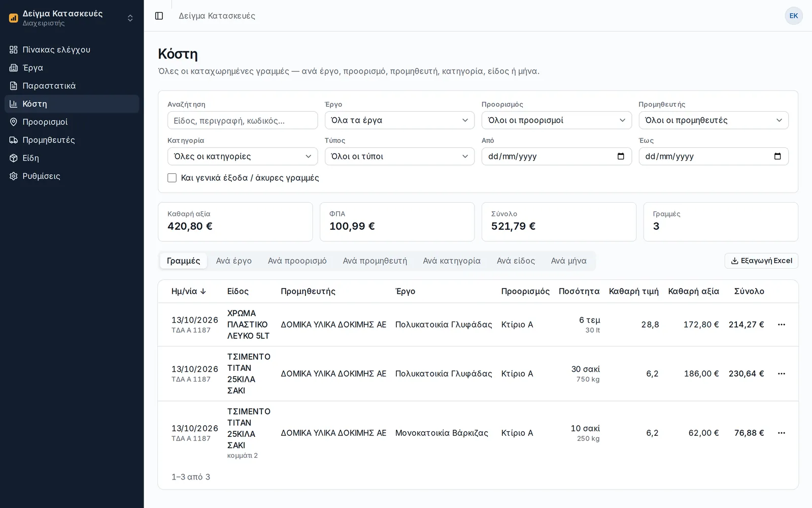Switch to the Ανά προμηθευτή tab
Image resolution: width=812 pixels, height=508 pixels.
375,261
